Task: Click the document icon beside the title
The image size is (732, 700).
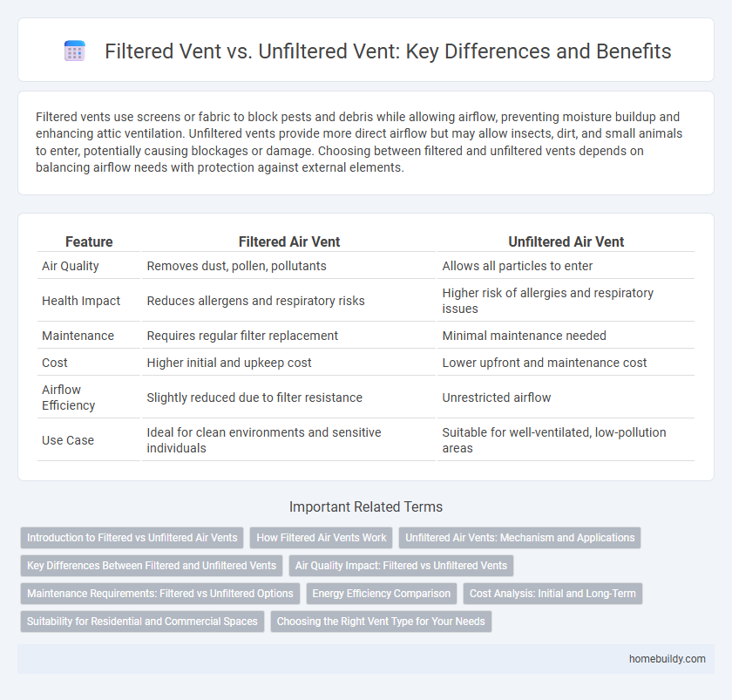Action: [x=76, y=51]
